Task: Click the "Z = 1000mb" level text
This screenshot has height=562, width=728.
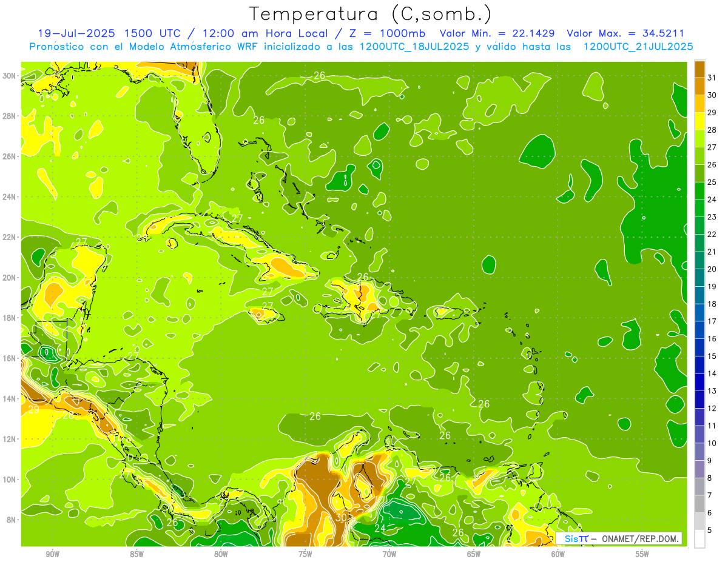Action: pyautogui.click(x=385, y=33)
